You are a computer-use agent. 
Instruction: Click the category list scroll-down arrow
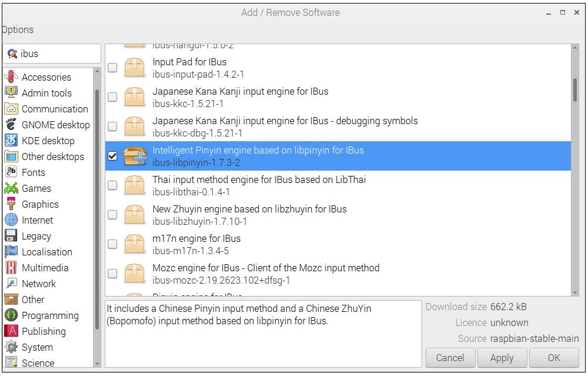97,364
